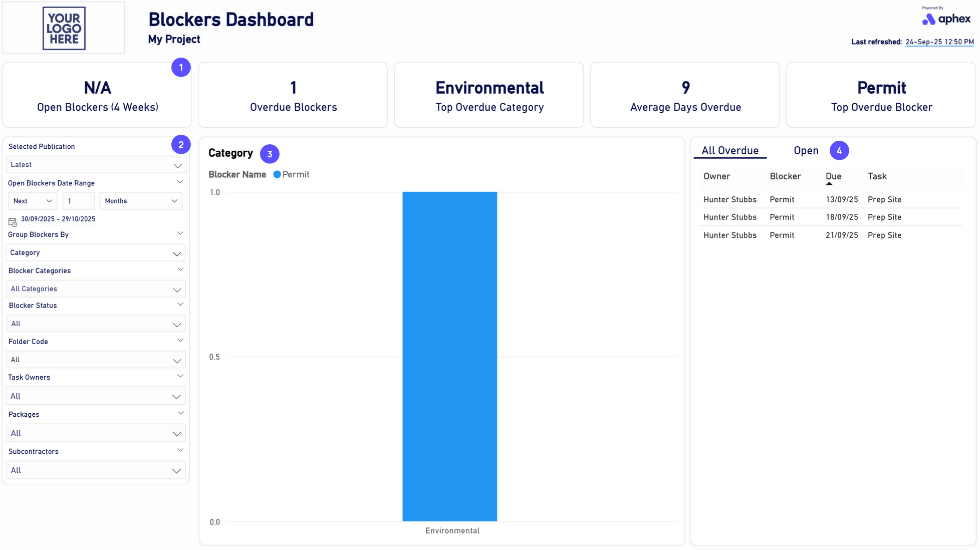Click the last refreshed date link
The height and width of the screenshot is (550, 980).
tap(939, 42)
